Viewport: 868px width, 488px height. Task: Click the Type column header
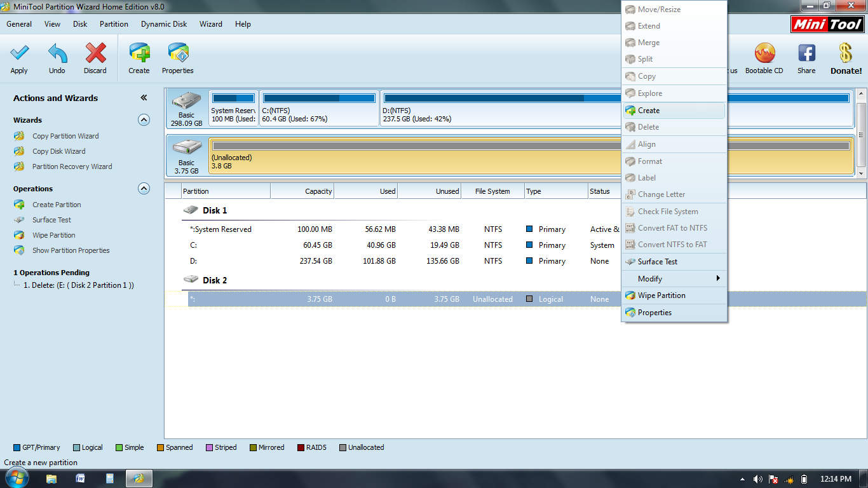(x=556, y=191)
